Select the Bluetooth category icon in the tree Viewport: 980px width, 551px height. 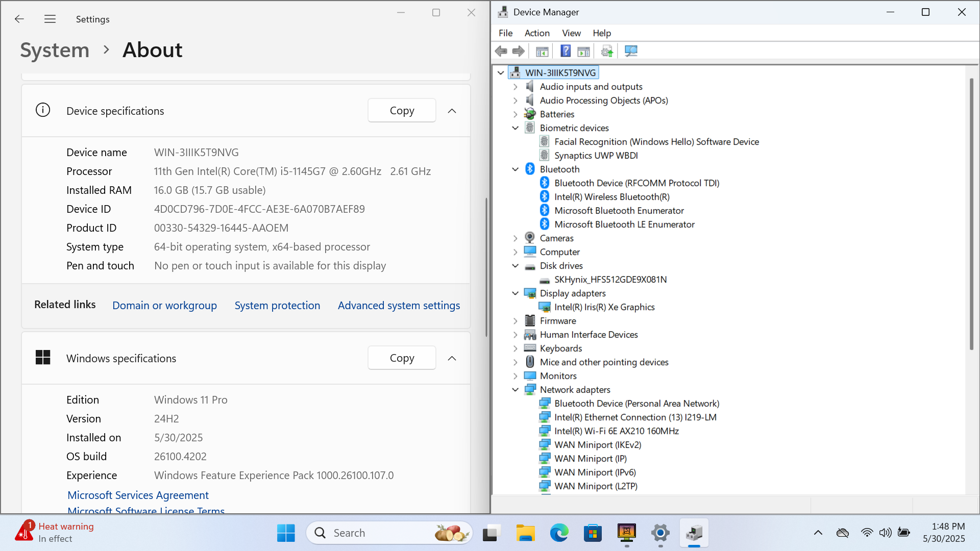(530, 169)
